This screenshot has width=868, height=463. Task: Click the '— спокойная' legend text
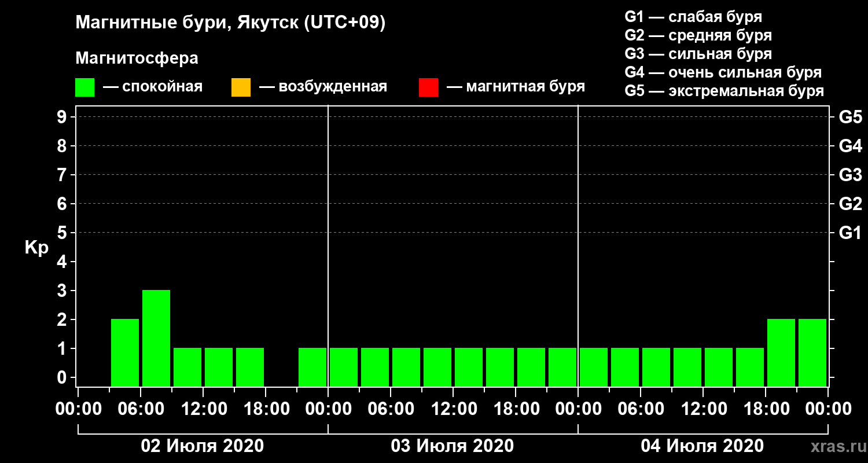tap(153, 87)
